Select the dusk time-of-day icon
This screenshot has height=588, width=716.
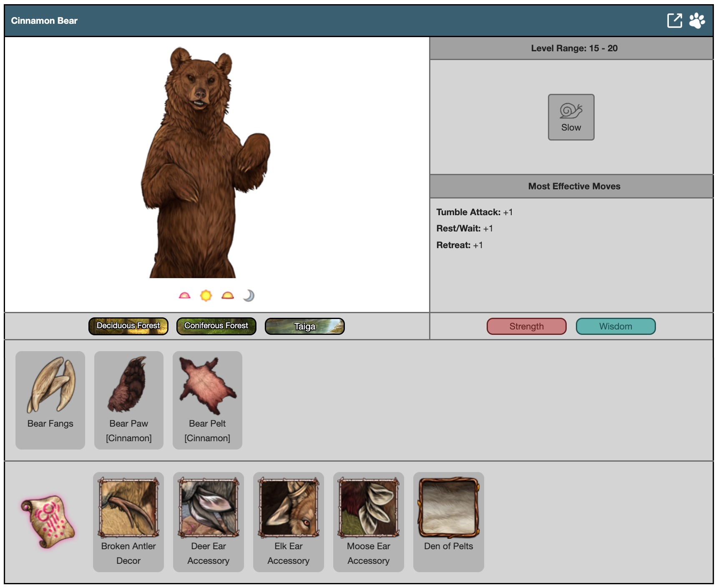pyautogui.click(x=228, y=296)
